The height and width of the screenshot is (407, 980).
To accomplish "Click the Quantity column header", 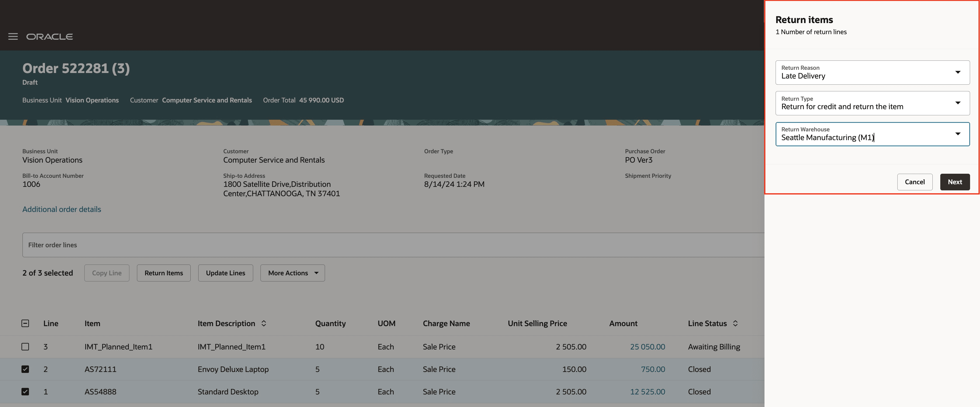I will [x=330, y=323].
